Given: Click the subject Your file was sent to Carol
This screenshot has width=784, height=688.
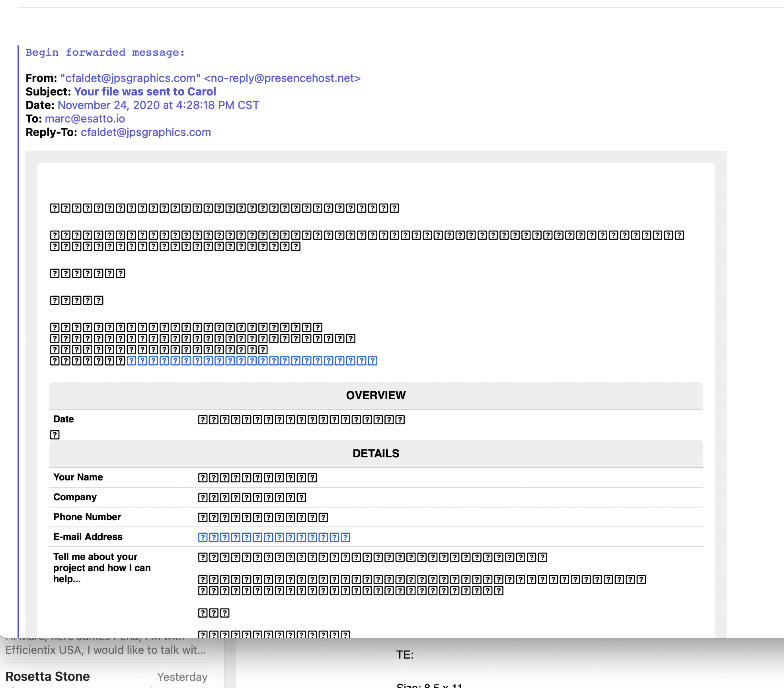Looking at the screenshot, I should [145, 92].
